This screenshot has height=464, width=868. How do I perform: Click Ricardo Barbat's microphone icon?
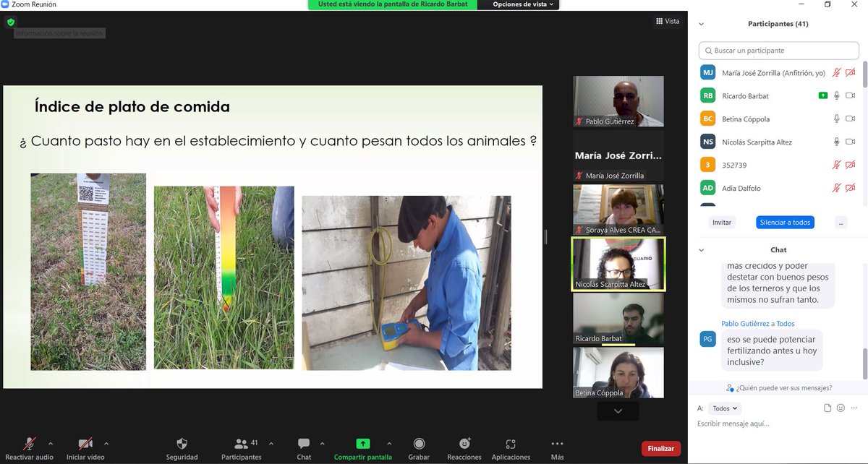coord(837,95)
